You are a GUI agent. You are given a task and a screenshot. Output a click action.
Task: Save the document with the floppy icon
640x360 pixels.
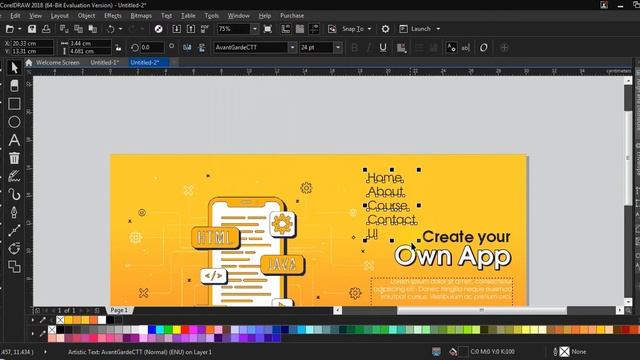[x=32, y=29]
